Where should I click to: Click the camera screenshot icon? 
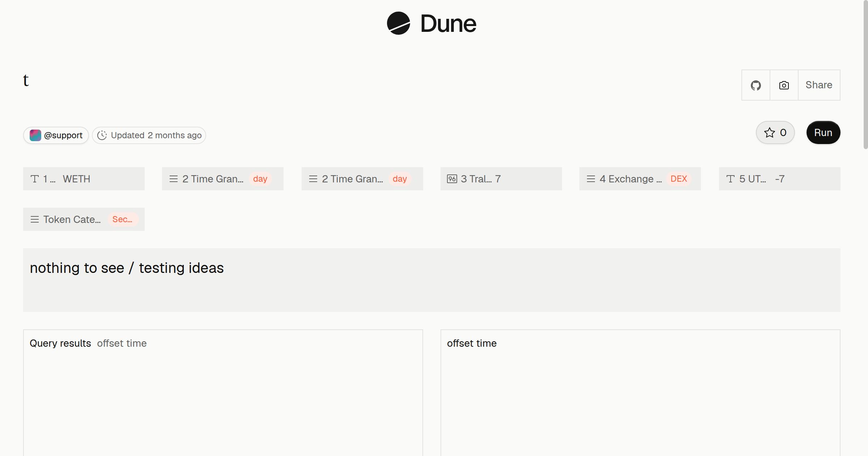click(784, 85)
